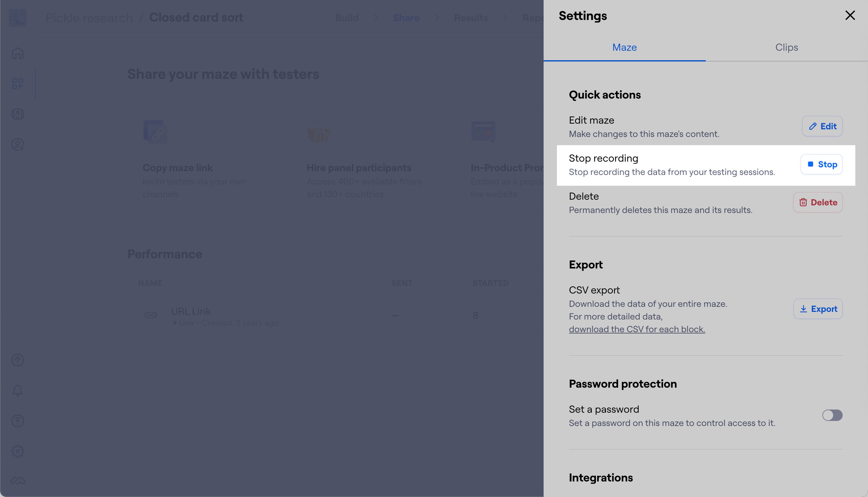Image resolution: width=868 pixels, height=497 pixels.
Task: Enable the Set a password toggle
Action: 832,416
